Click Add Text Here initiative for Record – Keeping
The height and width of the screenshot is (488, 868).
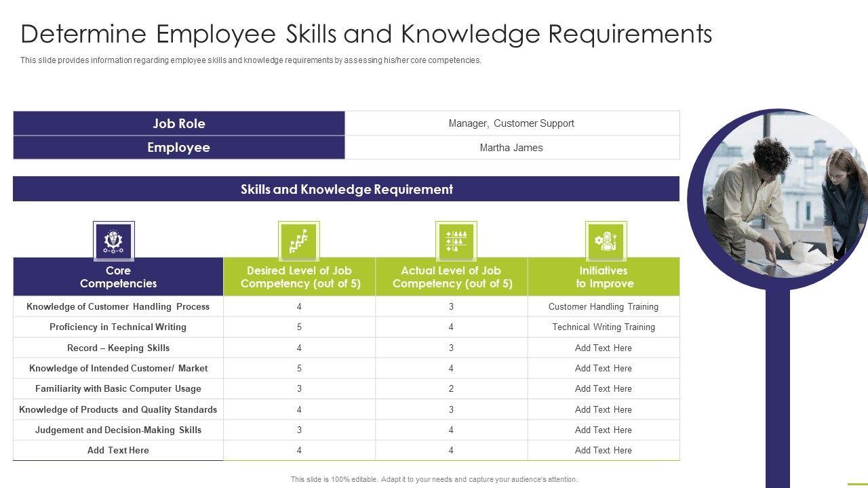click(604, 348)
